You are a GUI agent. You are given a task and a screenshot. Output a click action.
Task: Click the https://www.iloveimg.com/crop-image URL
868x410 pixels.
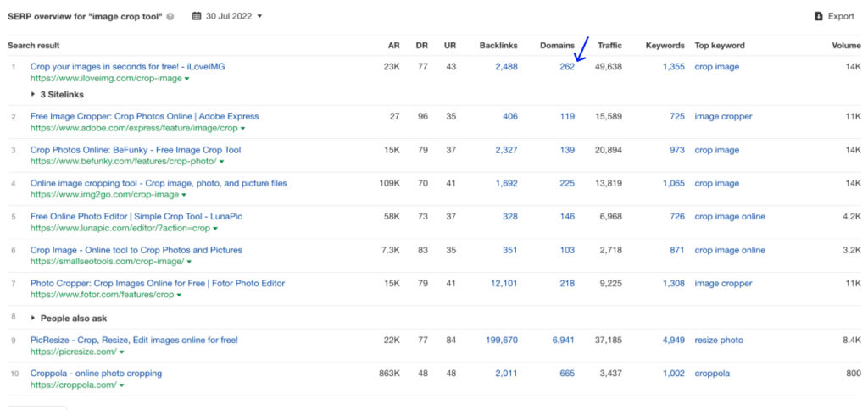(106, 79)
